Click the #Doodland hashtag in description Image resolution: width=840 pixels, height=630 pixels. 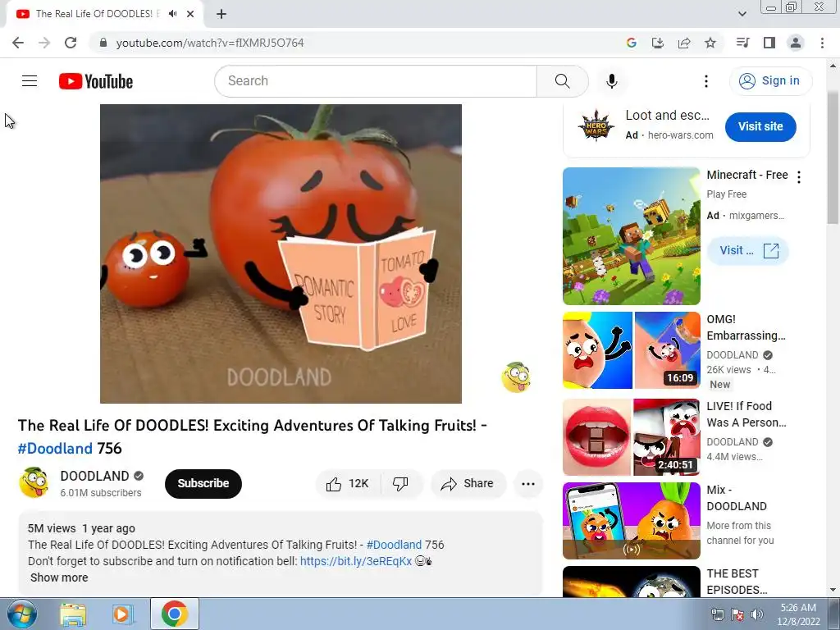(394, 545)
